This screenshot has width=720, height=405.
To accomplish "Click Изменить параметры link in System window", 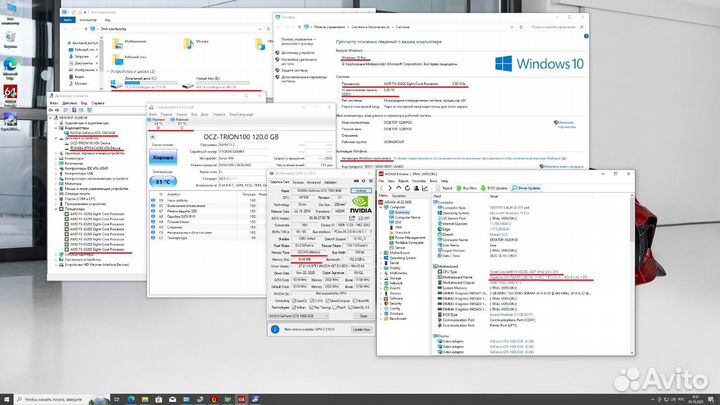I will point(566,124).
